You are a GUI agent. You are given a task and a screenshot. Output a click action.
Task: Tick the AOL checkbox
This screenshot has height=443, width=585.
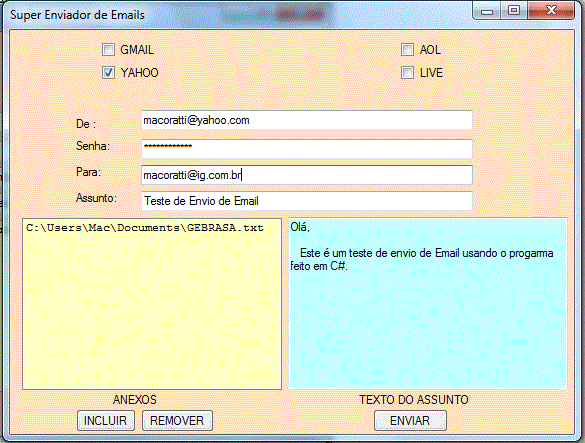pos(407,50)
